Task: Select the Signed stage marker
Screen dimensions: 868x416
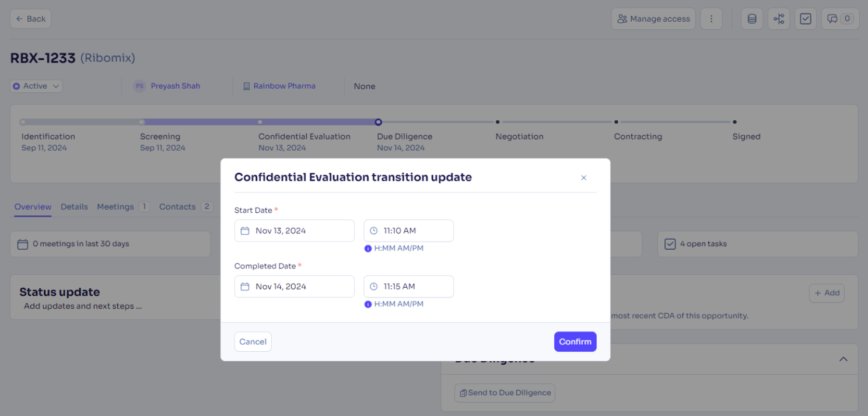Action: click(x=734, y=122)
